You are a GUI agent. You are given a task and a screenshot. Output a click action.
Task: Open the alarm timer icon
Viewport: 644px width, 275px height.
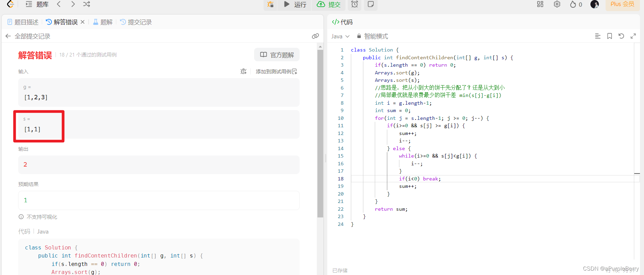355,4
